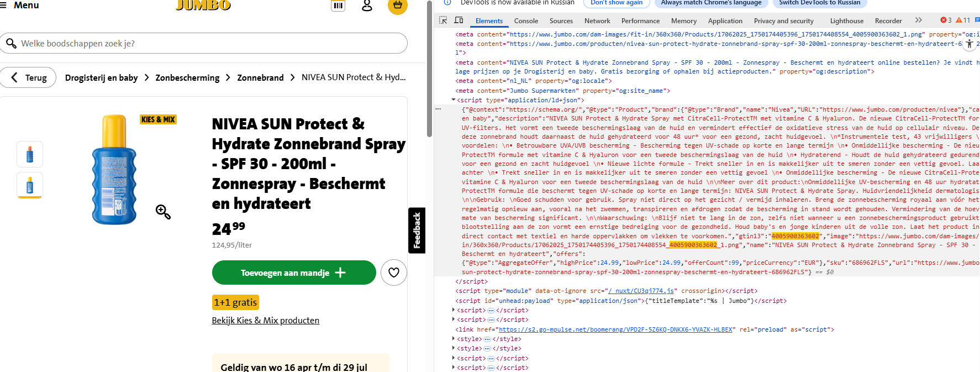Open the red errors counter showing 3
The width and height of the screenshot is (980, 372).
(x=946, y=20)
